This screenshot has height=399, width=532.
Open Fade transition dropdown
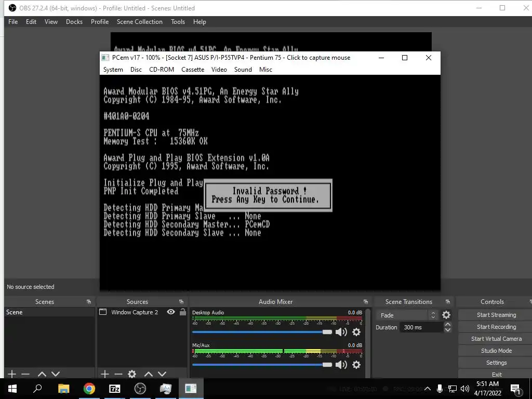(406, 315)
